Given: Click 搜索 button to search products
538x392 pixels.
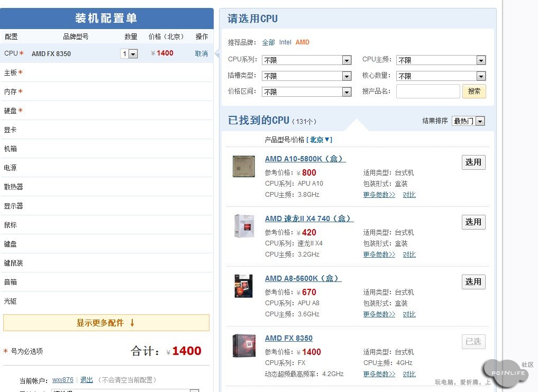Looking at the screenshot, I should 474,92.
